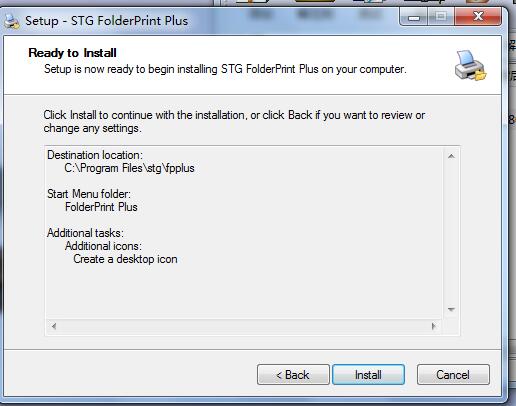Click the horizontal scrollbar track in the summary box
This screenshot has width=516, height=406.
pyautogui.click(x=243, y=326)
